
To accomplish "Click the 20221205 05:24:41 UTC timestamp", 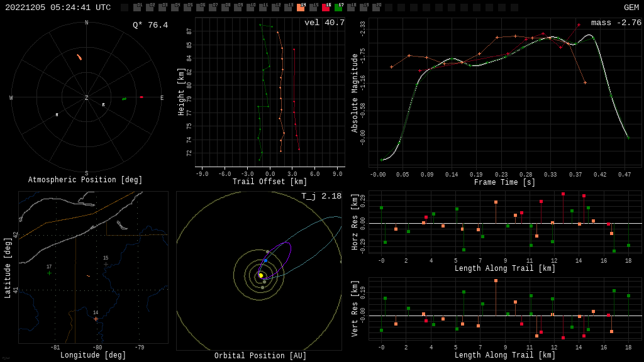I will click(58, 8).
